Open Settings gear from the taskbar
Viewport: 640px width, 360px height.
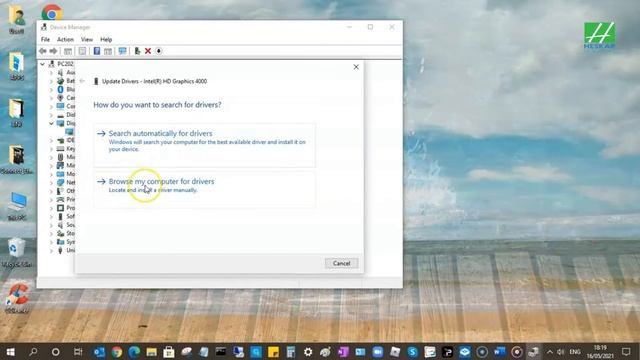pyautogui.click(x=308, y=352)
